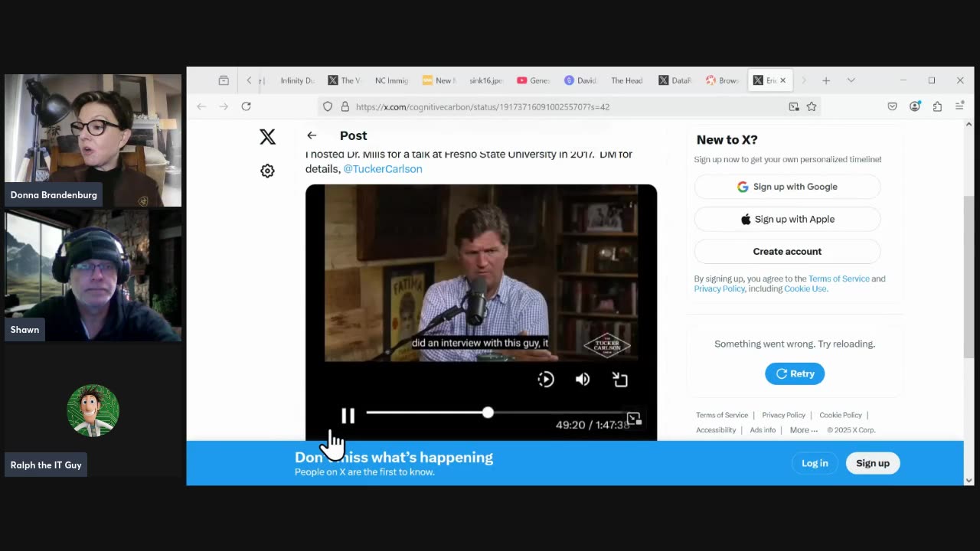Viewport: 980px width, 551px height.
Task: Pause the video with the pause button
Action: tap(348, 416)
